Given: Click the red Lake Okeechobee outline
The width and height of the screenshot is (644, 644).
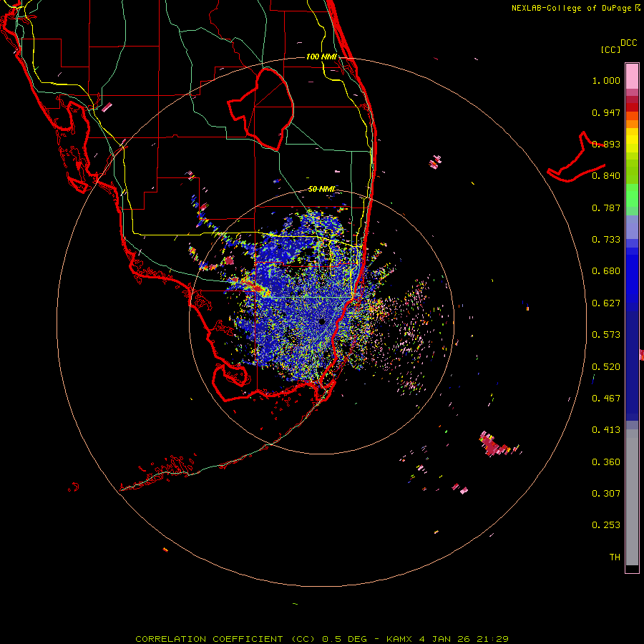Looking at the screenshot, I should tap(260, 109).
